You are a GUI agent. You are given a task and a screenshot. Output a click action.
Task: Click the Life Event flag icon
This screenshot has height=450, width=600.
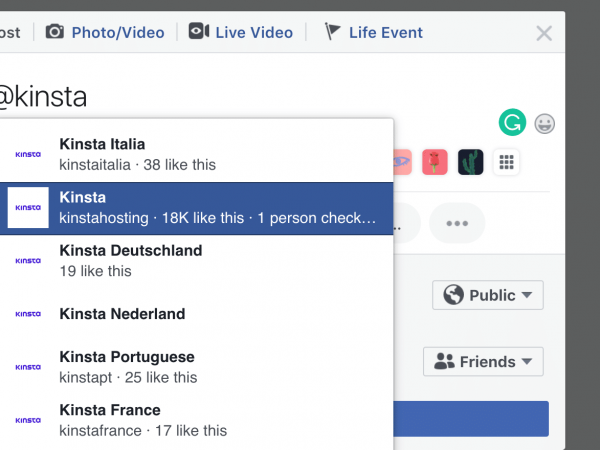(x=333, y=32)
